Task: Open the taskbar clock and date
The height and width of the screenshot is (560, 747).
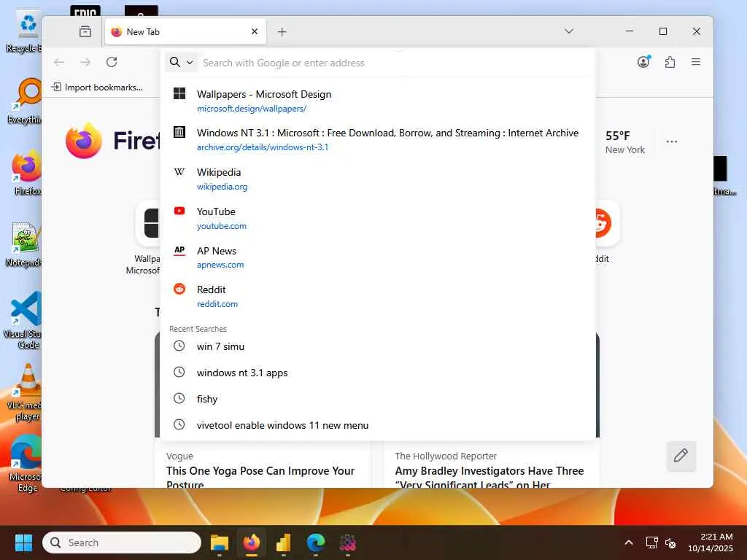Action: [711, 542]
